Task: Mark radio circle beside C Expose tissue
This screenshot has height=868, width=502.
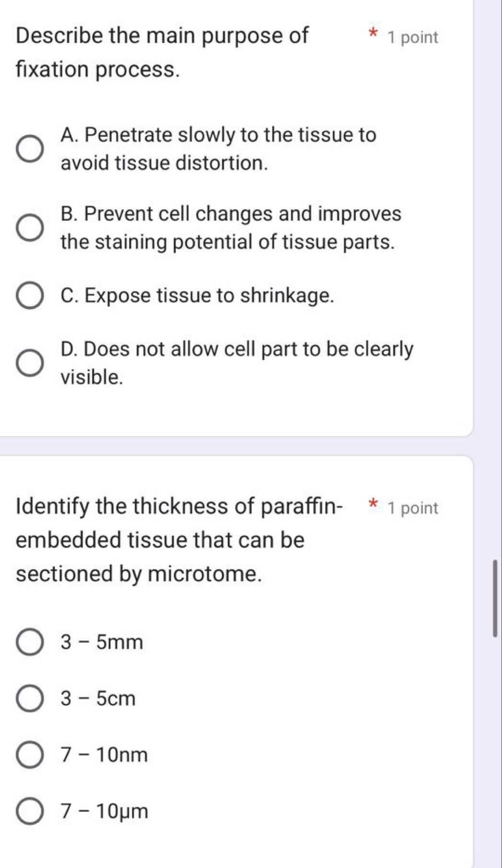Action: 30,296
